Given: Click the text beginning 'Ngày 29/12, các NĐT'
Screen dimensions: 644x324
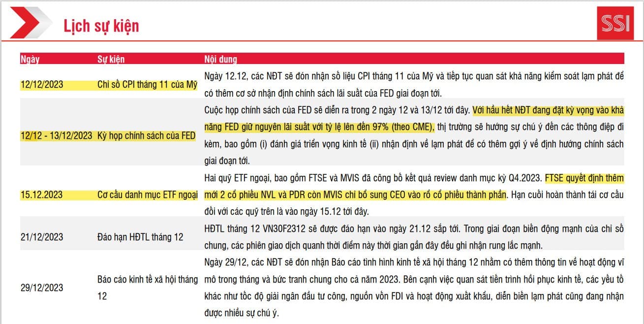Looking at the screenshot, I should [414, 288].
